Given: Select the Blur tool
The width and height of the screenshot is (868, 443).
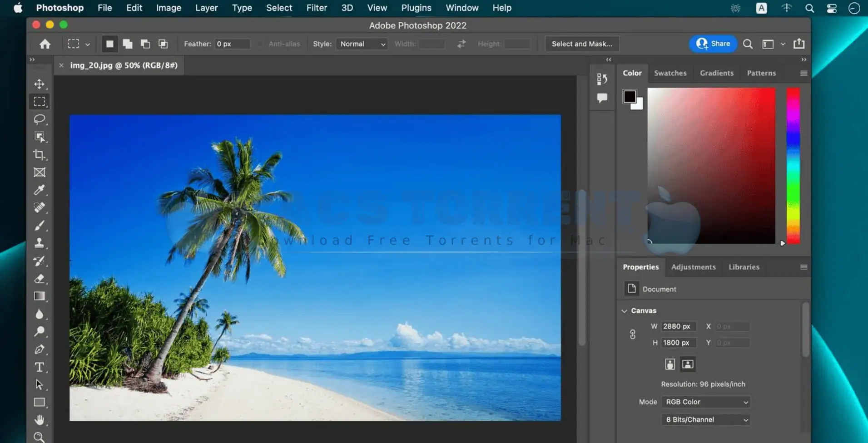Looking at the screenshot, I should (40, 314).
